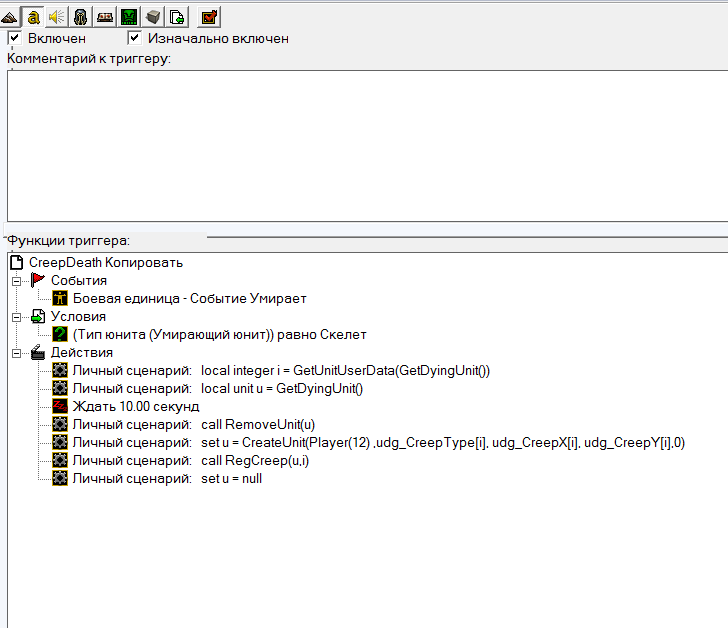This screenshot has width=728, height=628.
Task: Open the Object Editor helmet icon
Action: [81, 16]
